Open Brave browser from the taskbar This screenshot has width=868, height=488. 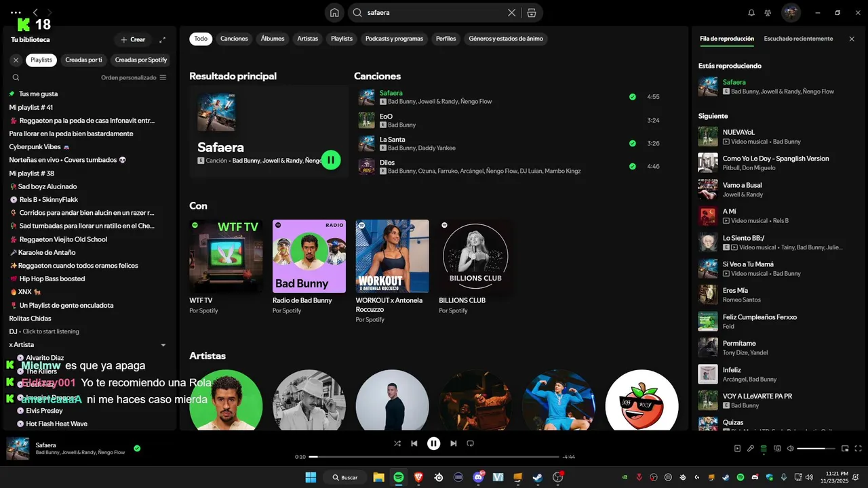[418, 477]
